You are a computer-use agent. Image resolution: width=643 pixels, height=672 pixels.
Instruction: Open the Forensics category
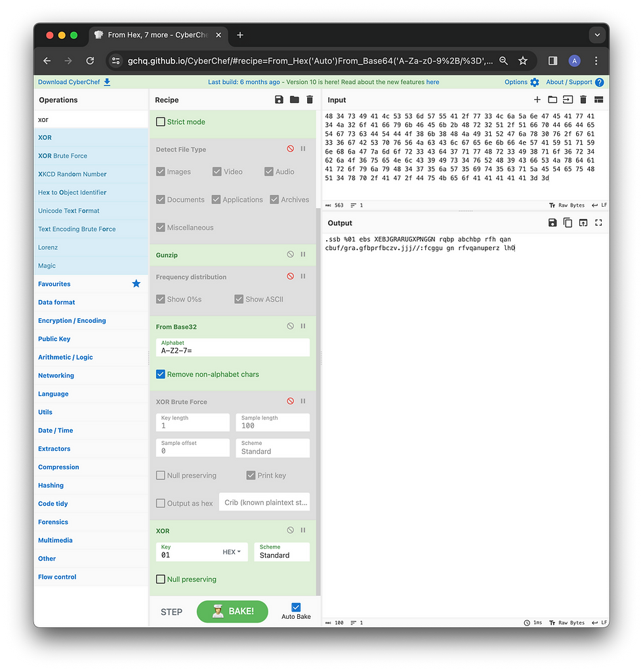(53, 522)
